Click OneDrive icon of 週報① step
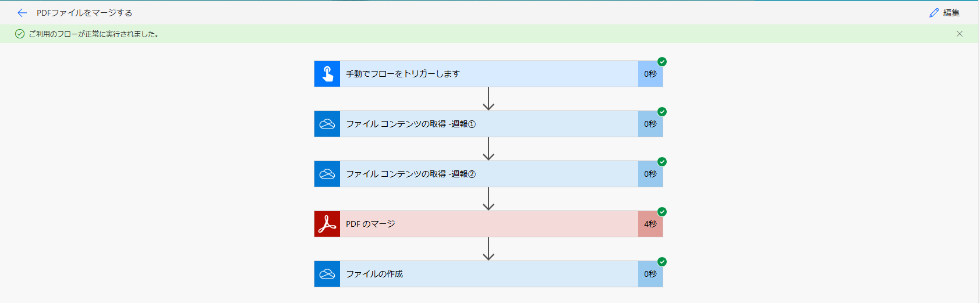 pyautogui.click(x=327, y=124)
